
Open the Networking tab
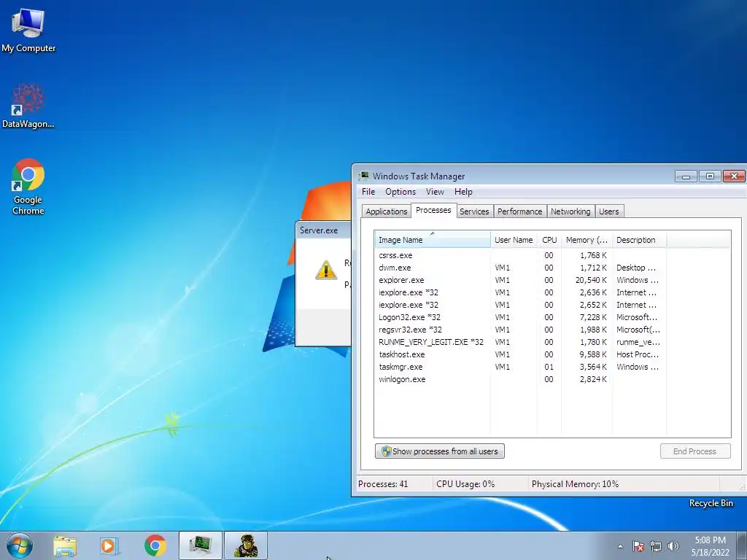tap(570, 211)
